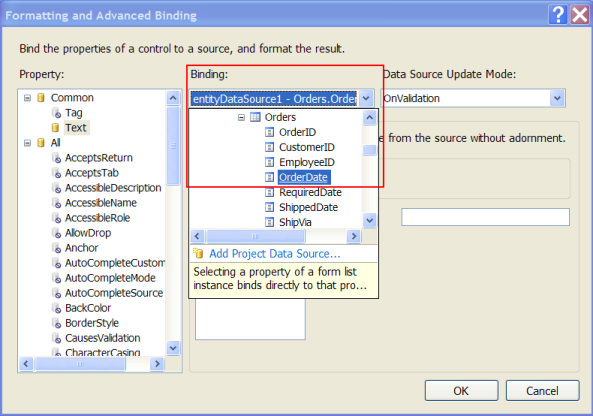593x416 pixels.
Task: Click the help question mark icon
Action: (x=558, y=15)
